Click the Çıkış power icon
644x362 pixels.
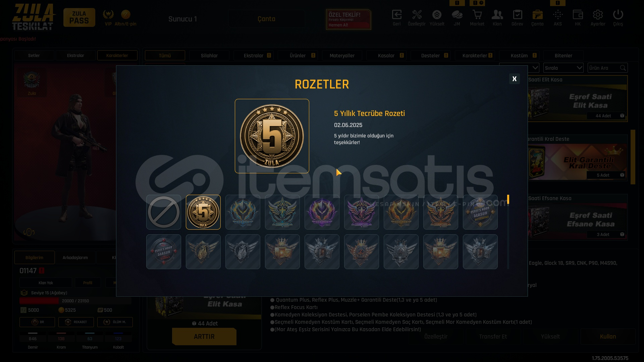[x=618, y=18]
